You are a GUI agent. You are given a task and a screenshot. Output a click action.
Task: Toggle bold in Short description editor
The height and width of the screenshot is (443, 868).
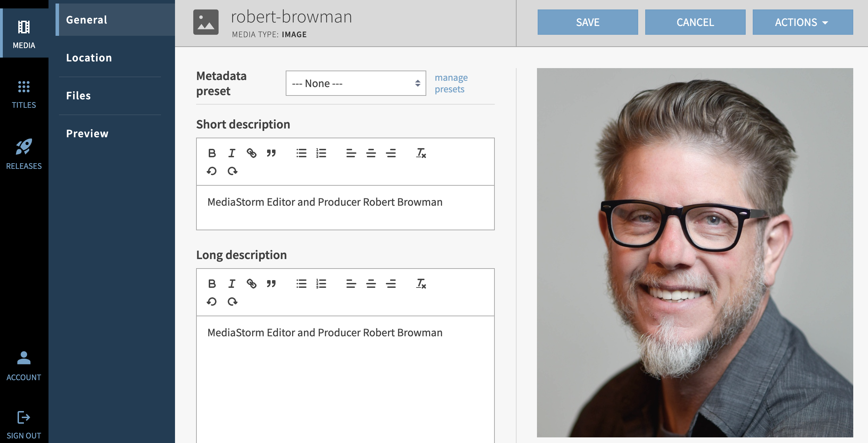point(212,153)
